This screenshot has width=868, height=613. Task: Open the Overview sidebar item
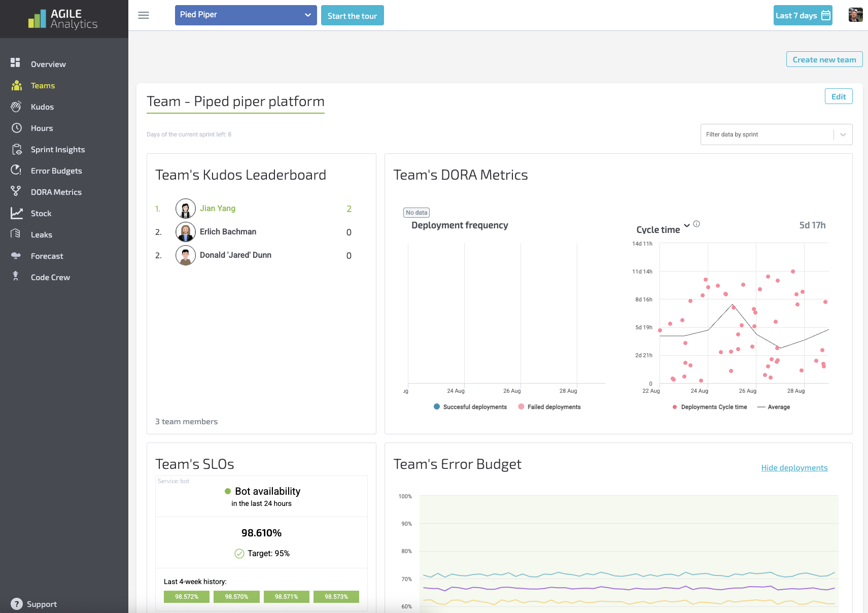coord(48,64)
